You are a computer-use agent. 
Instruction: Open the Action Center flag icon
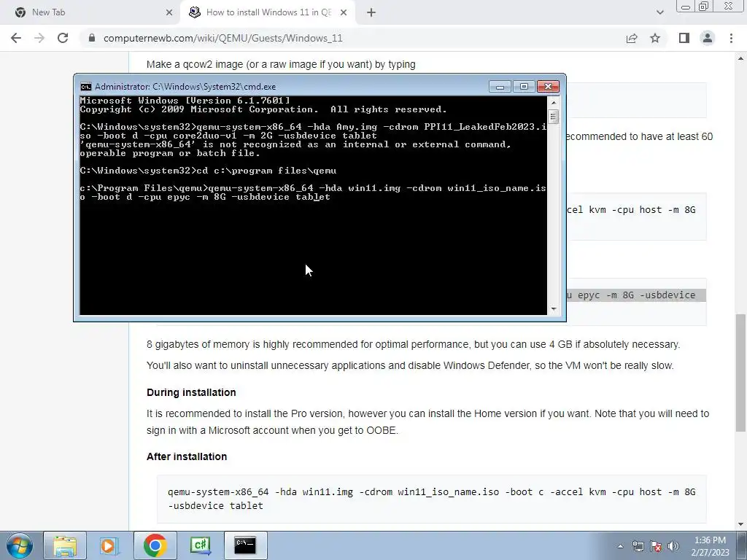[x=656, y=546]
